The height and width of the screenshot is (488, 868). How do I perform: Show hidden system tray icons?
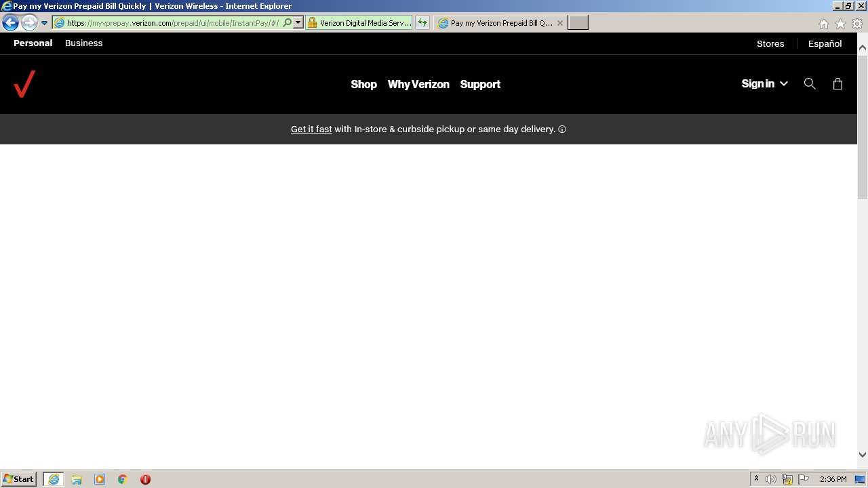tap(756, 479)
